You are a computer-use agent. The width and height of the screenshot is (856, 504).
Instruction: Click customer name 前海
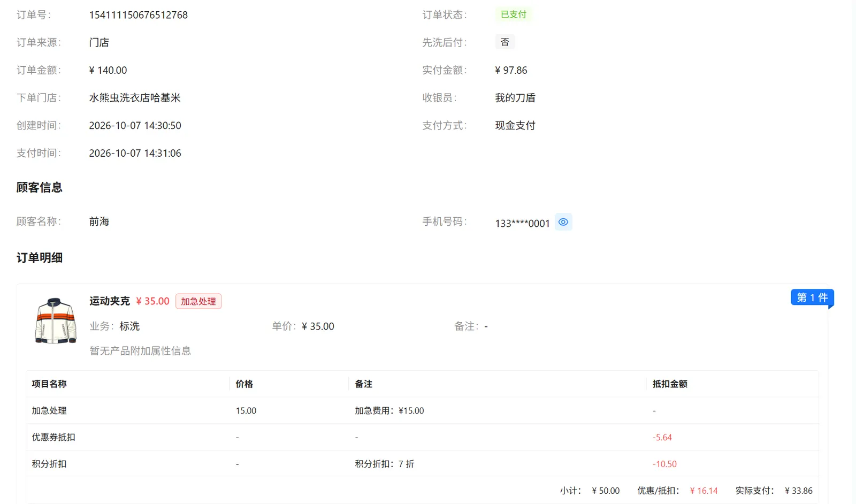[99, 222]
